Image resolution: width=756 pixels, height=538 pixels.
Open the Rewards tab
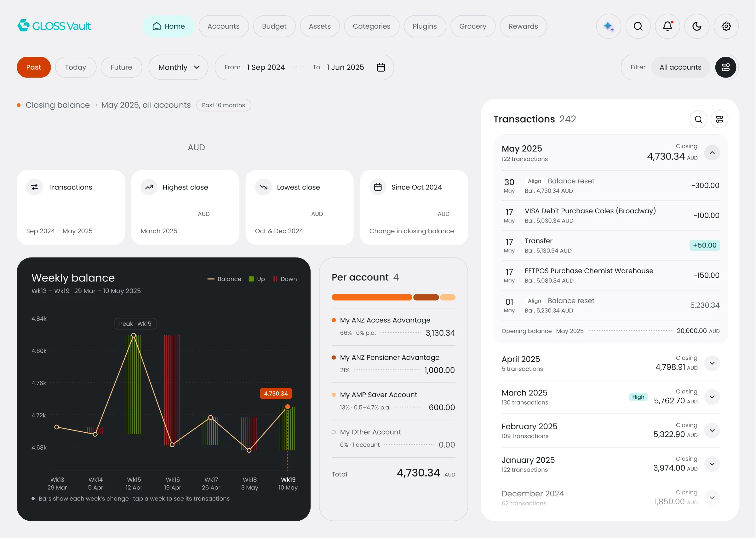[x=523, y=26]
